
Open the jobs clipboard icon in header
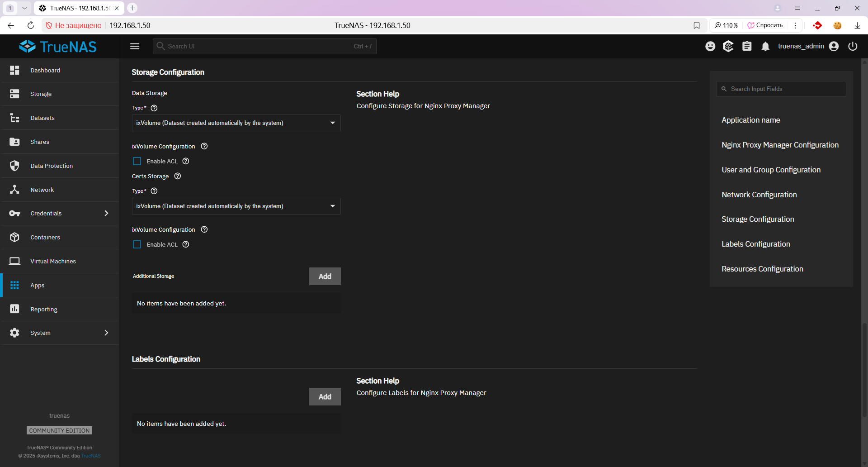click(x=747, y=46)
